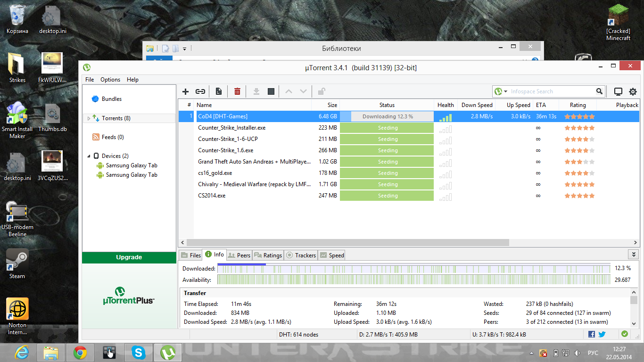Click the Downloaded pieces progress bar

(413, 268)
